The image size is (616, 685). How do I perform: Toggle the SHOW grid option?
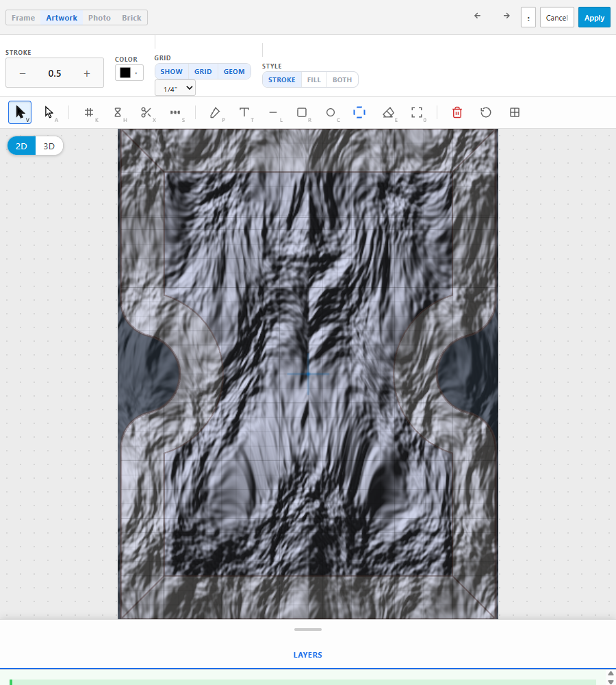click(x=171, y=72)
